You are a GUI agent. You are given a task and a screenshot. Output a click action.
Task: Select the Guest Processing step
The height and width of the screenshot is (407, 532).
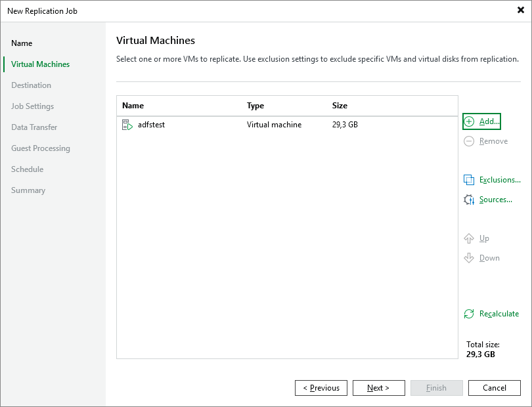tap(41, 148)
